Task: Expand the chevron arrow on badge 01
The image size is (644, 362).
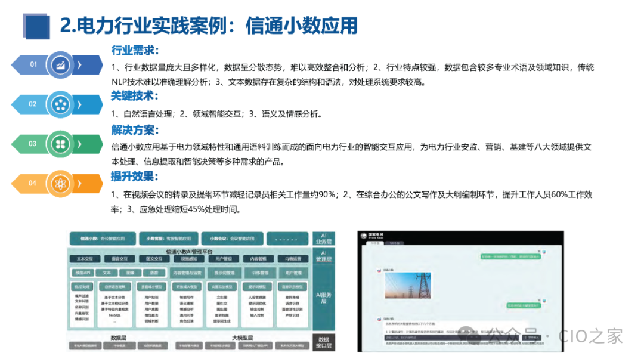Action: [x=80, y=65]
